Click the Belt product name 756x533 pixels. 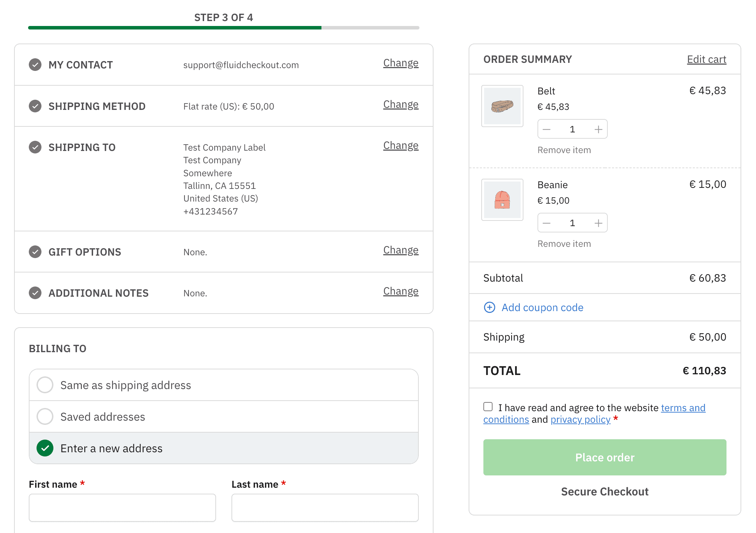(546, 91)
